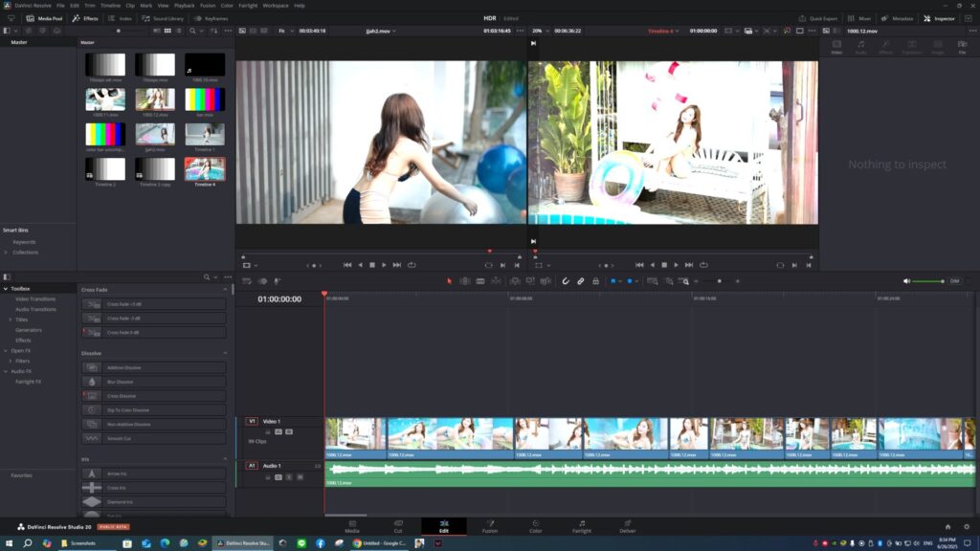Open source viewer Fit zoom dropdown

[x=286, y=31]
